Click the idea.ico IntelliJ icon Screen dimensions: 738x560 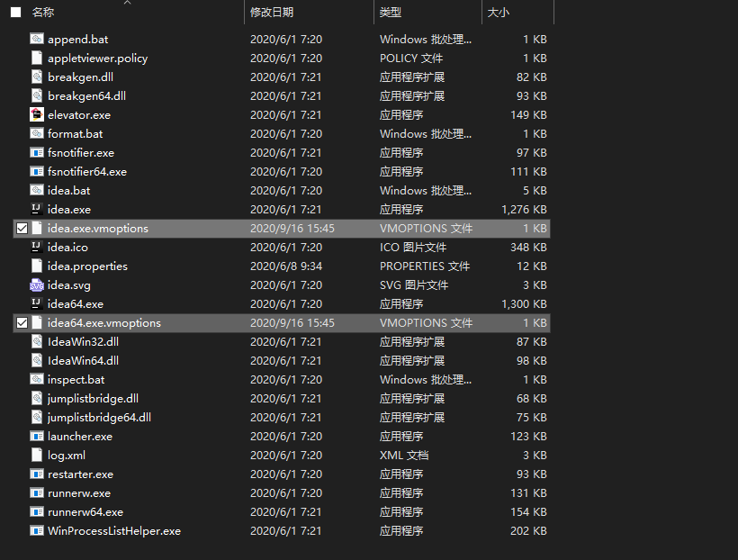(x=37, y=247)
